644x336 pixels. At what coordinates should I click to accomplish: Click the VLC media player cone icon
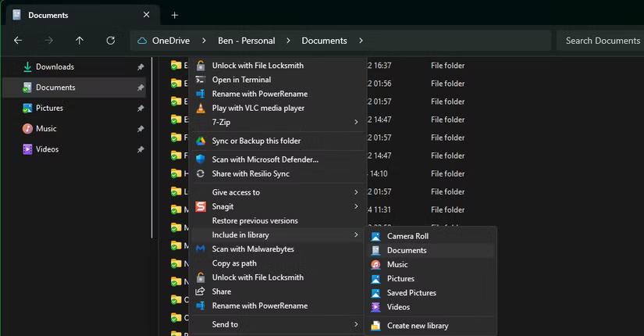[201, 108]
